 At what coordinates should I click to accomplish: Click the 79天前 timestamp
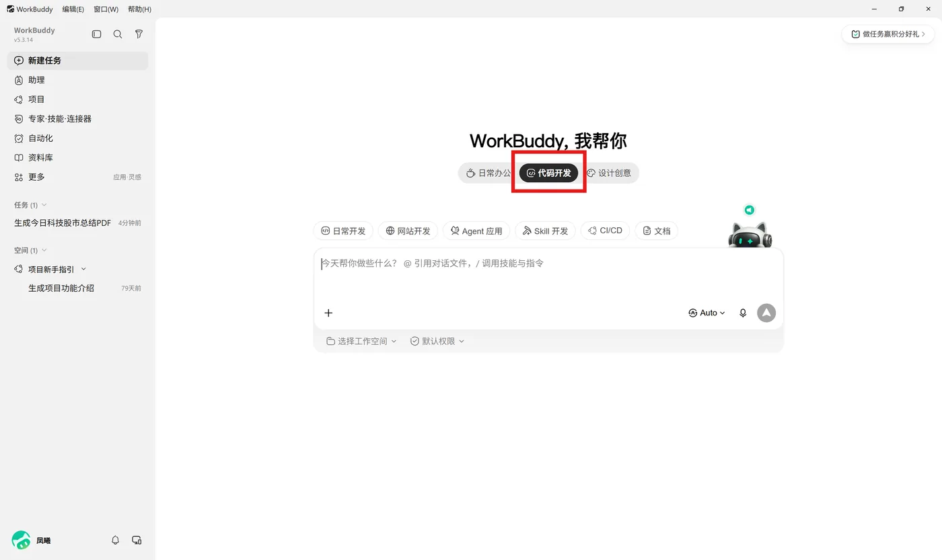[x=131, y=288]
